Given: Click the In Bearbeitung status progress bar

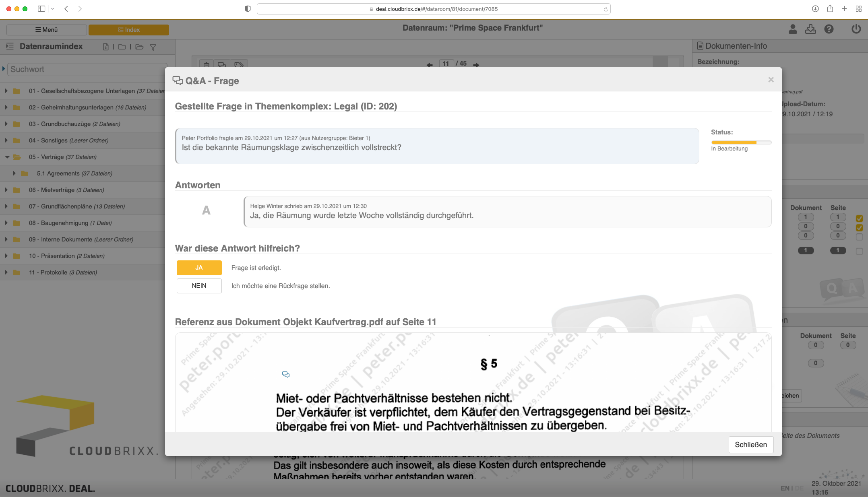Looking at the screenshot, I should click(741, 142).
